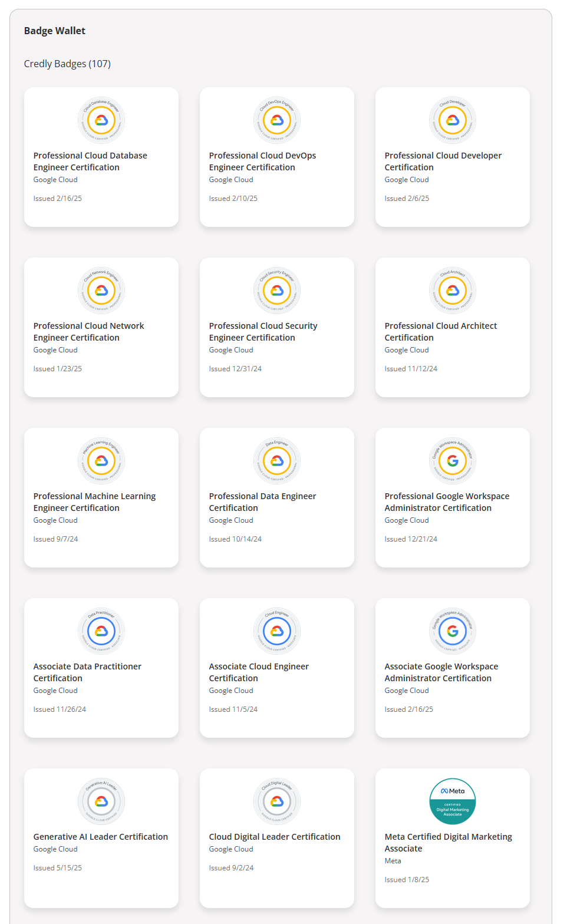
Task: Click Google Cloud issuer under Cloud Digital Leader
Action: 231,849
